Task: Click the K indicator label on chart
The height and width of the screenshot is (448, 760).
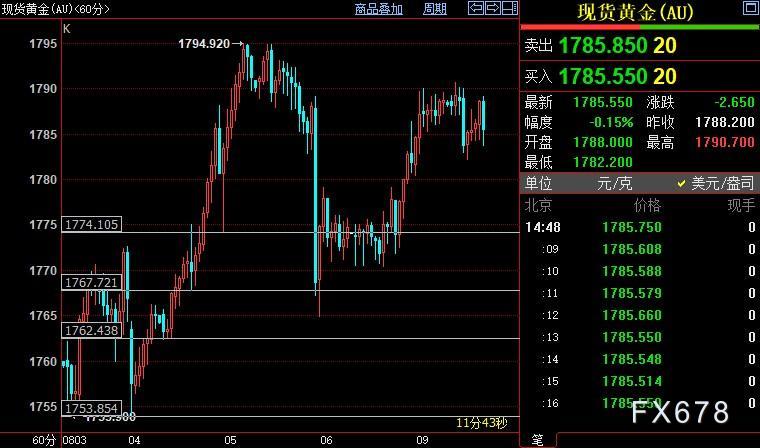Action: point(67,29)
